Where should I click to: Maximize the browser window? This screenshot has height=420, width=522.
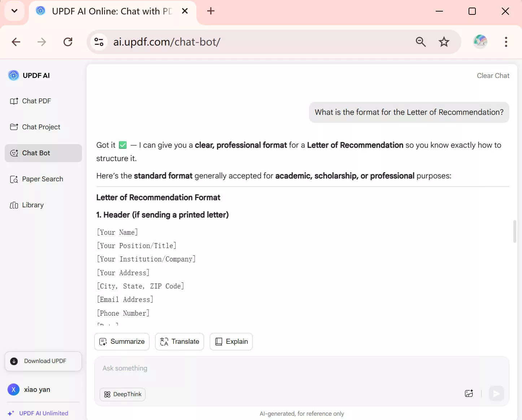[x=472, y=11]
